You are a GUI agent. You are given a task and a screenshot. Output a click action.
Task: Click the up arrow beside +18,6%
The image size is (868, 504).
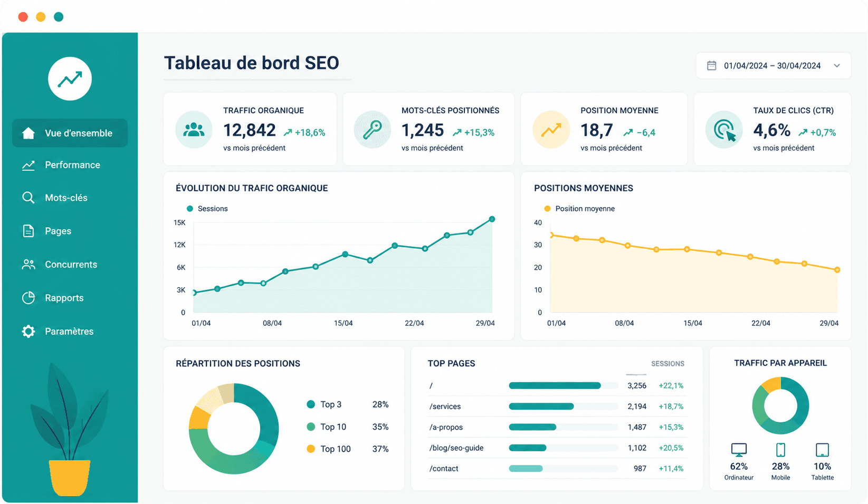click(x=288, y=132)
